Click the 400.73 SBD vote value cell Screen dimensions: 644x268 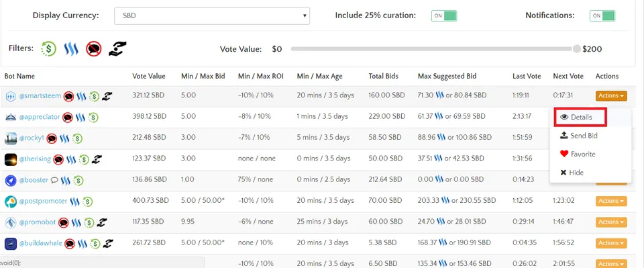[x=150, y=201]
